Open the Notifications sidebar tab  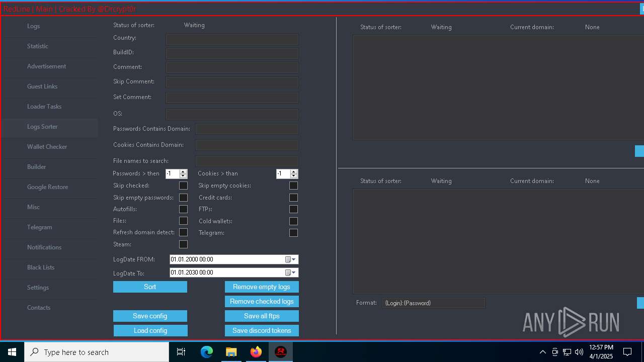click(49, 247)
